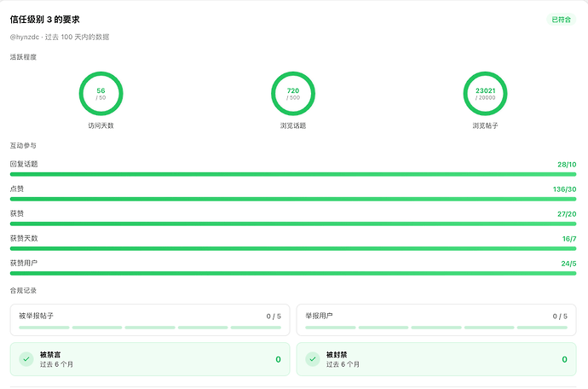Click the 136/30 value
The width and height of the screenshot is (588, 389).
click(564, 189)
